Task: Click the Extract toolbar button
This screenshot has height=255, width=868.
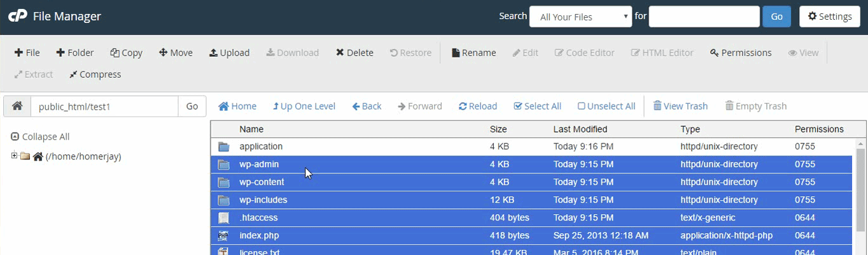Action: [x=34, y=75]
